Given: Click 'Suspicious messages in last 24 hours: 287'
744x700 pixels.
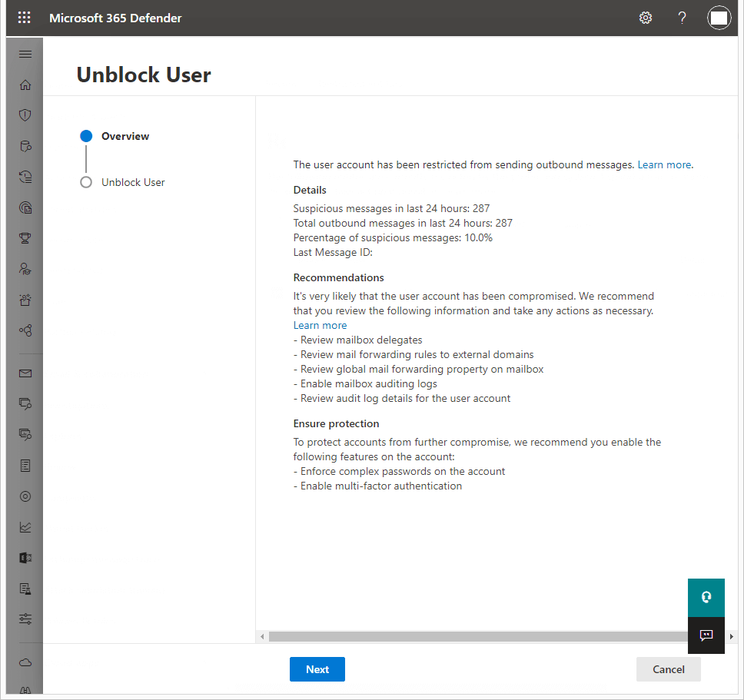Looking at the screenshot, I should [x=391, y=209].
